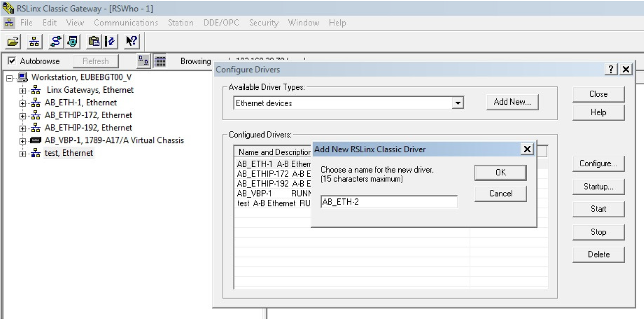Click the Stop driver button
Viewport: 644px width, 320px height.
(x=598, y=232)
